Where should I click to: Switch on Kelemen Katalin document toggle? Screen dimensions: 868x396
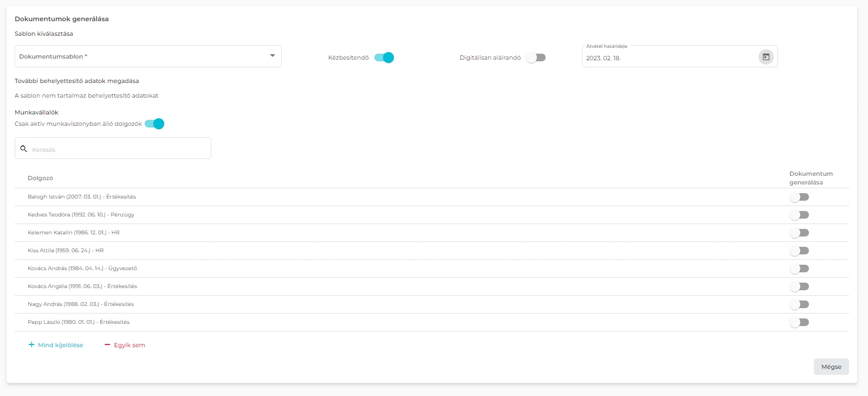799,233
